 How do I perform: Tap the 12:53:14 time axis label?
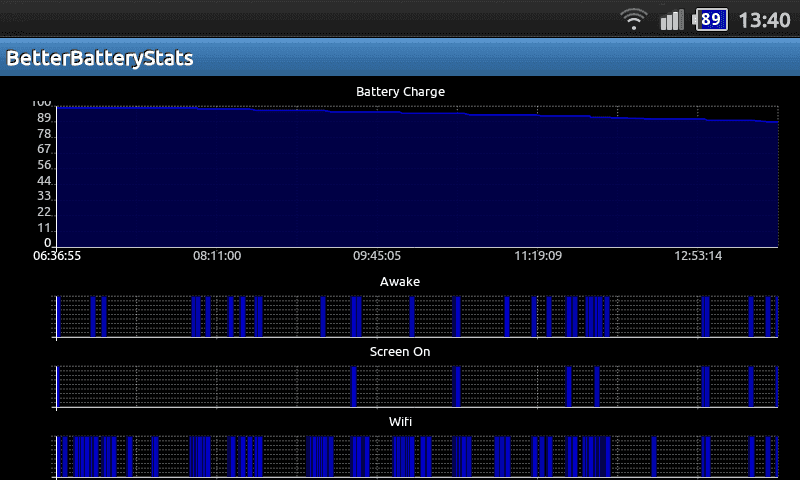(698, 256)
